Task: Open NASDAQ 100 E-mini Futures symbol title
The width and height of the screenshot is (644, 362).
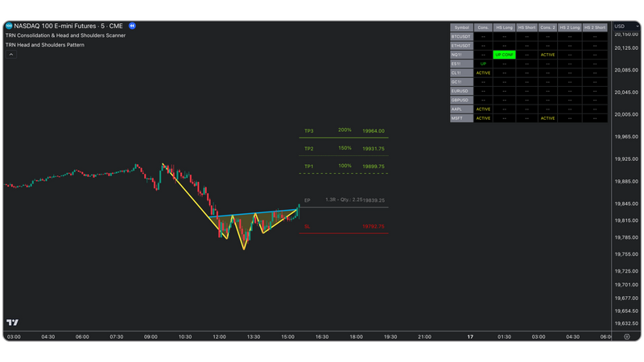Action: click(x=69, y=26)
